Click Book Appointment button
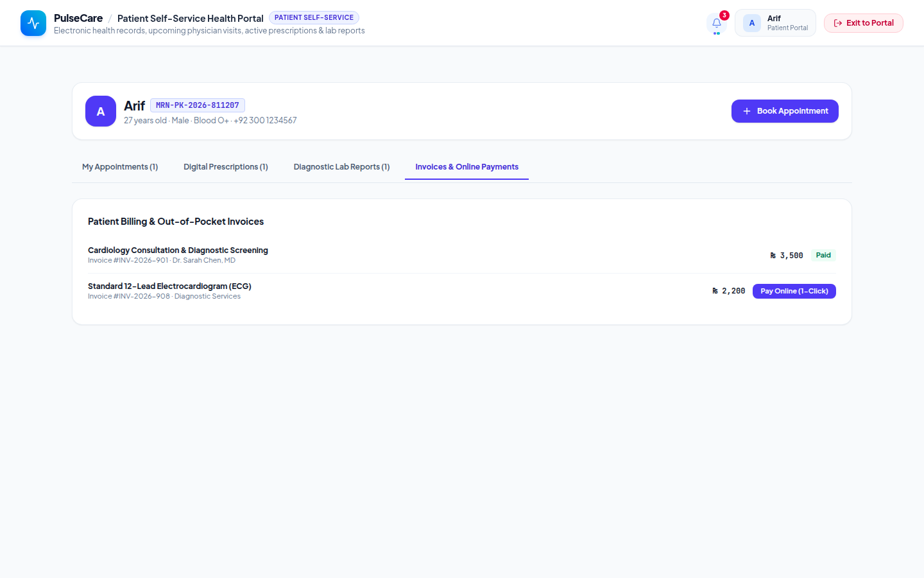 [785, 111]
